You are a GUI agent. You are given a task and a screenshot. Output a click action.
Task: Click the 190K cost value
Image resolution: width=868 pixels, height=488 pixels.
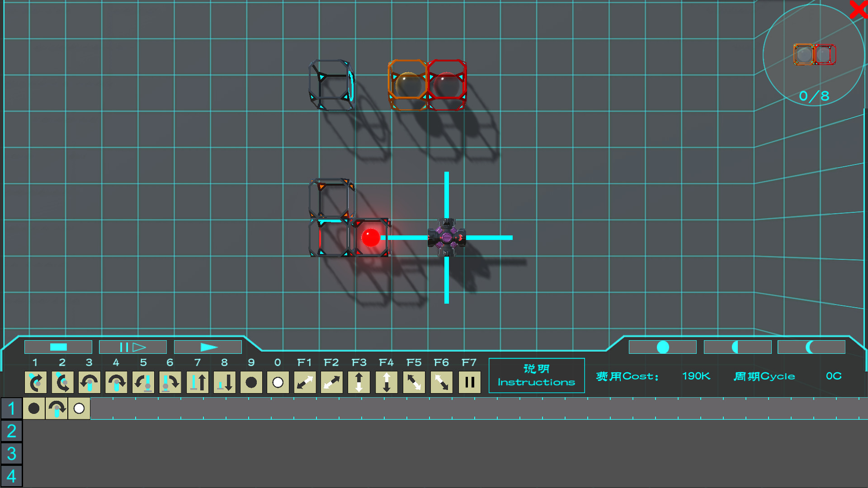point(696,376)
